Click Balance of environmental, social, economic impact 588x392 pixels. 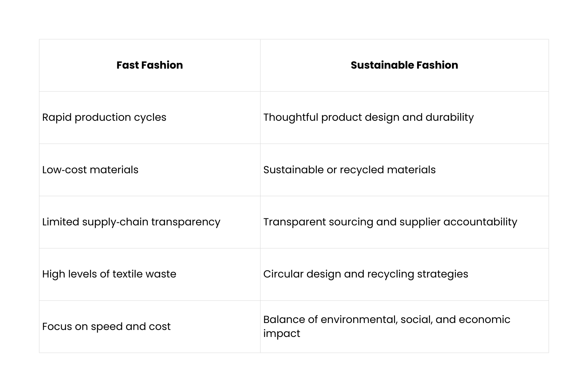[x=387, y=326]
